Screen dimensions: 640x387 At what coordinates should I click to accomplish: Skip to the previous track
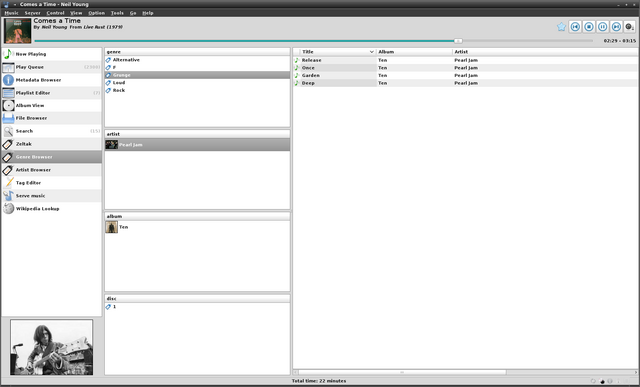click(x=575, y=27)
